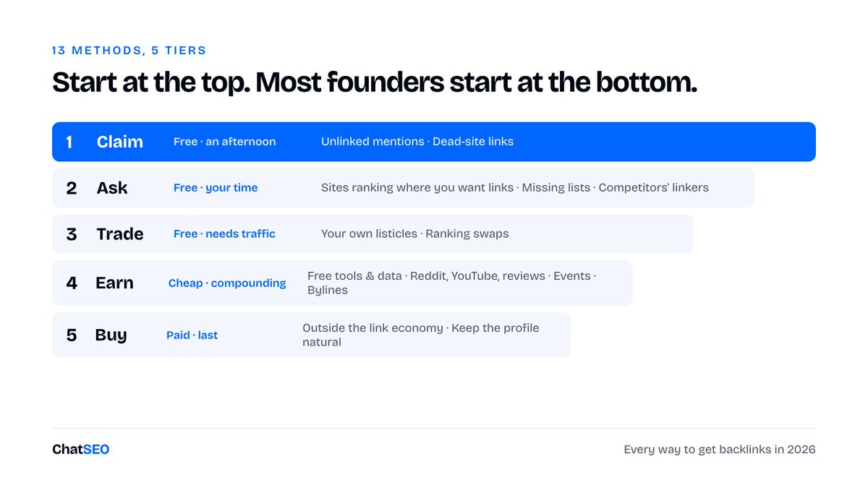Image resolution: width=868 pixels, height=488 pixels.
Task: Click the Buy tier label
Action: (x=111, y=335)
